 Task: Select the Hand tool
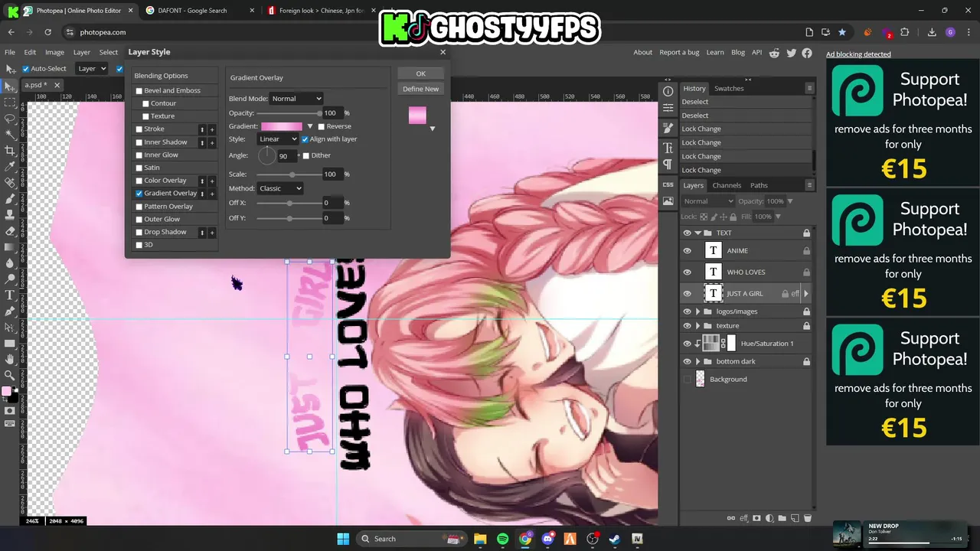click(10, 359)
